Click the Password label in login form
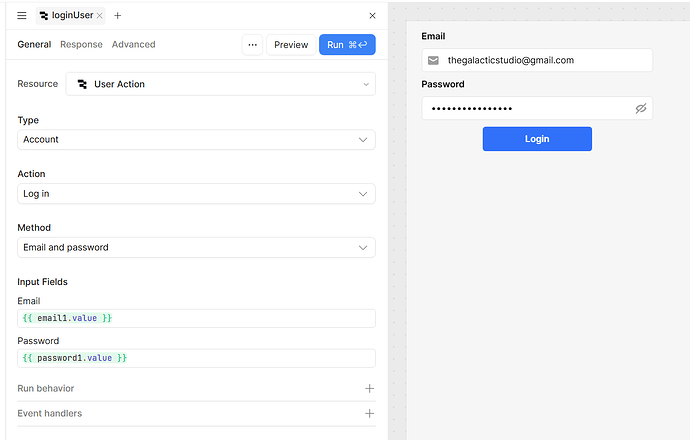690x440 pixels. 443,84
